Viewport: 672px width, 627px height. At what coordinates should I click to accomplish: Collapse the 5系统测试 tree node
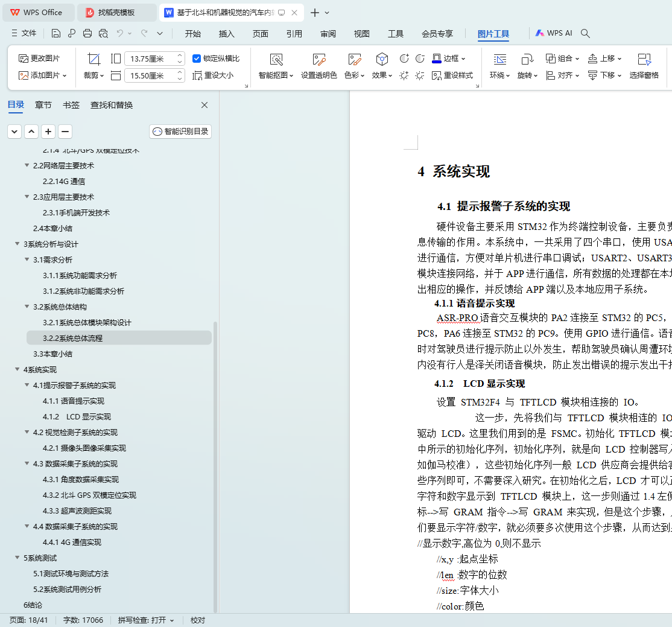(17, 558)
